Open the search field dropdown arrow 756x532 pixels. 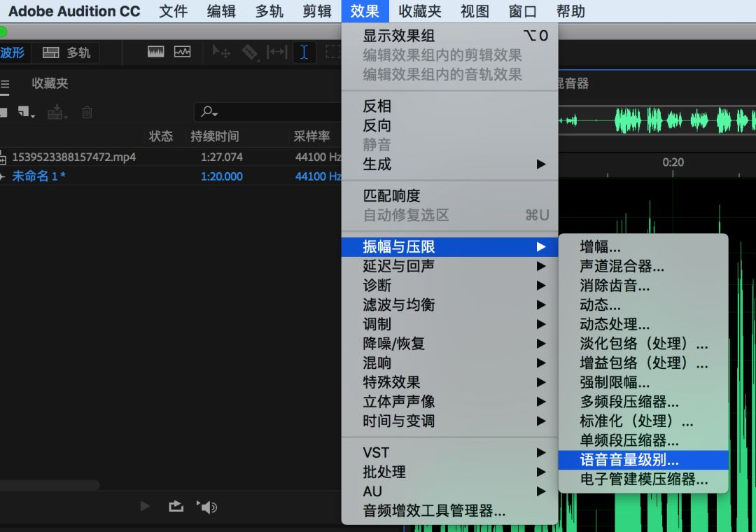215,112
